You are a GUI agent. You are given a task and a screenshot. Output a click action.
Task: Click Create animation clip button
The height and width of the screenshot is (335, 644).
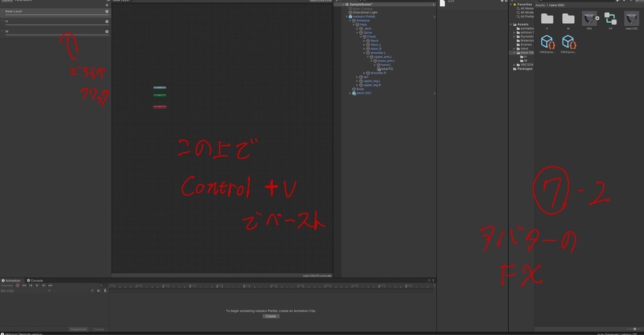(270, 316)
